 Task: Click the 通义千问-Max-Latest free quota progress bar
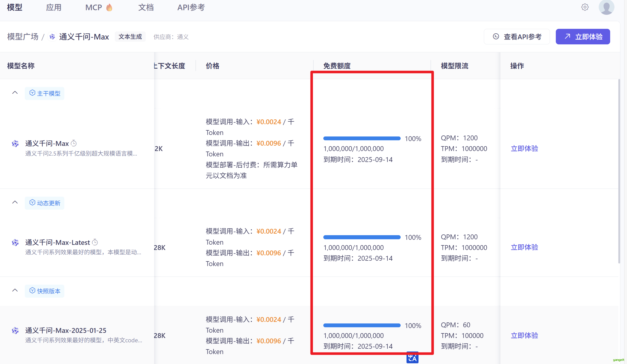362,237
